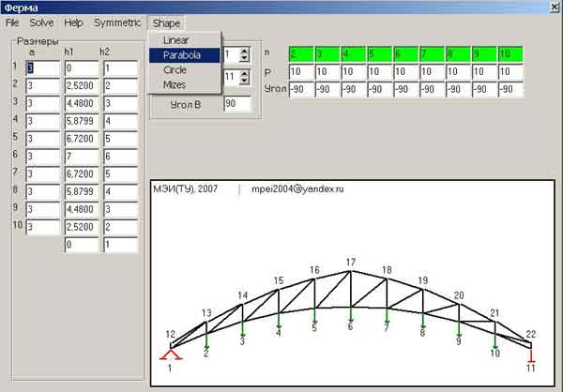Screen dimensions: 563x392
Task: Click the row 6 h1 field showing 7
Action: click(82, 157)
